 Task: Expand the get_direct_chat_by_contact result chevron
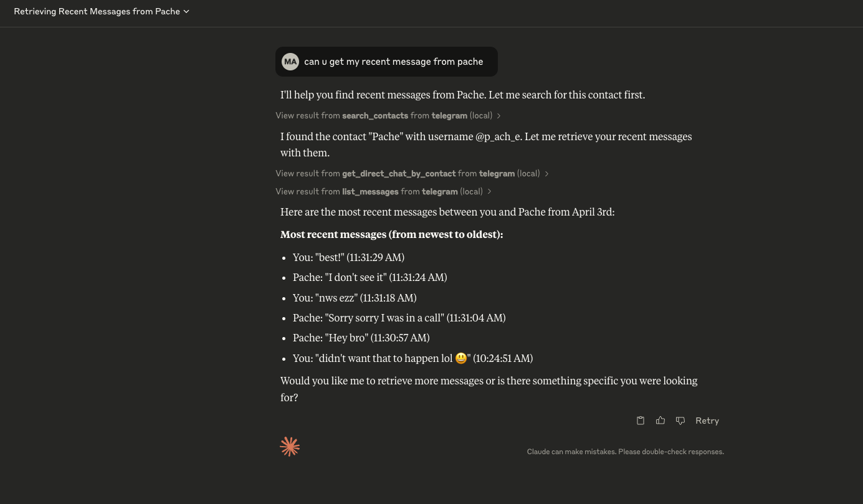pos(546,174)
